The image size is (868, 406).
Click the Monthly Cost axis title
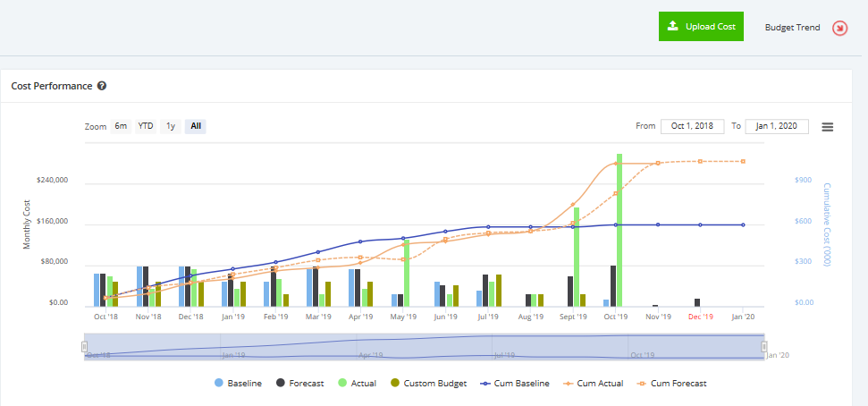click(27, 224)
